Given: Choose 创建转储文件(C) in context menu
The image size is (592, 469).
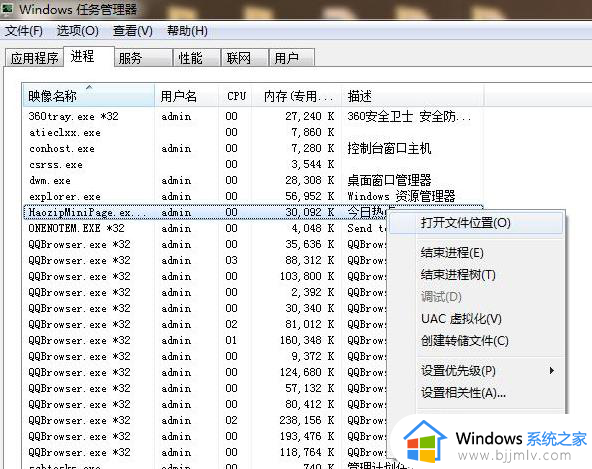Looking at the screenshot, I should tap(476, 341).
